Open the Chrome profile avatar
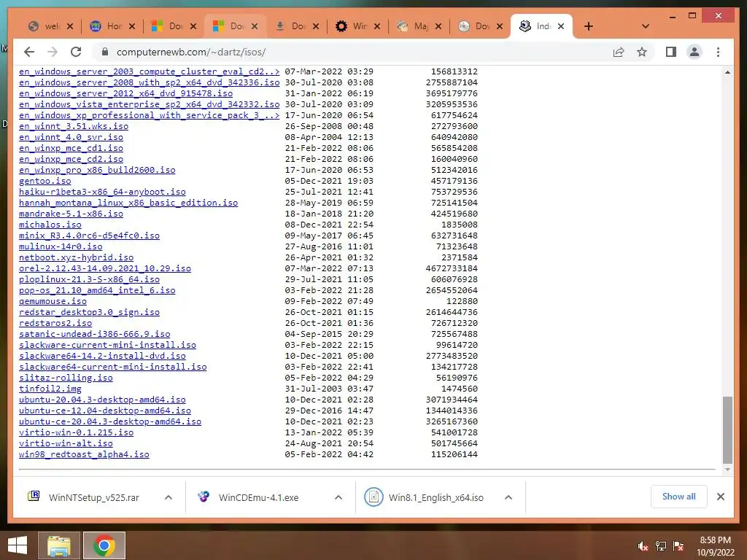747x560 pixels. click(x=694, y=52)
